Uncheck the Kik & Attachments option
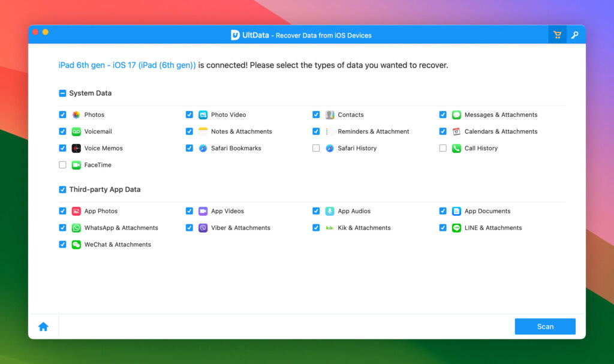Screen dimensions: 614x364 click(x=316, y=228)
